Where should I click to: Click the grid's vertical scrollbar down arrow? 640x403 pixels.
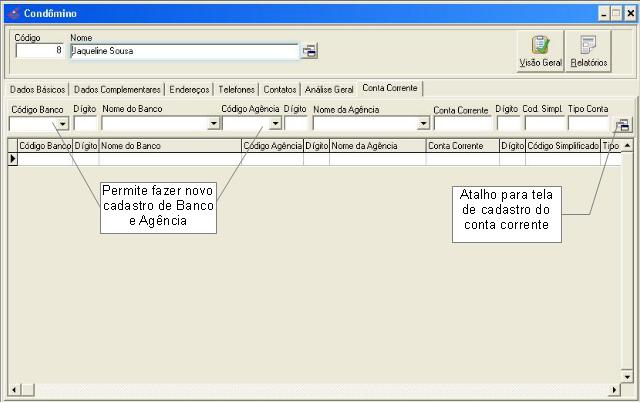[x=627, y=375]
